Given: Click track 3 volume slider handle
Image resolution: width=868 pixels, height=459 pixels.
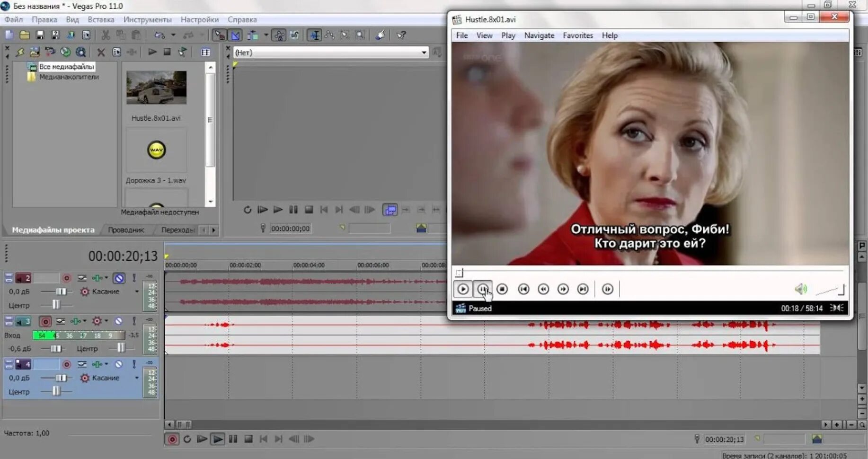Looking at the screenshot, I should point(55,349).
